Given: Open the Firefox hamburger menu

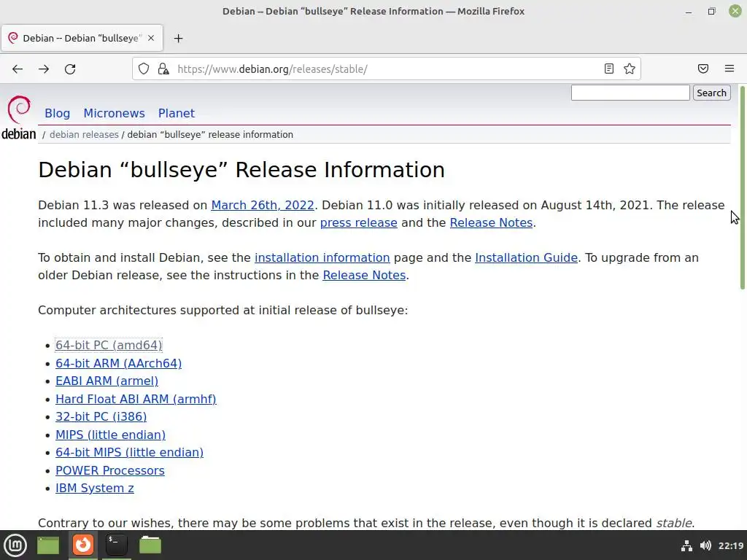Looking at the screenshot, I should 729,69.
